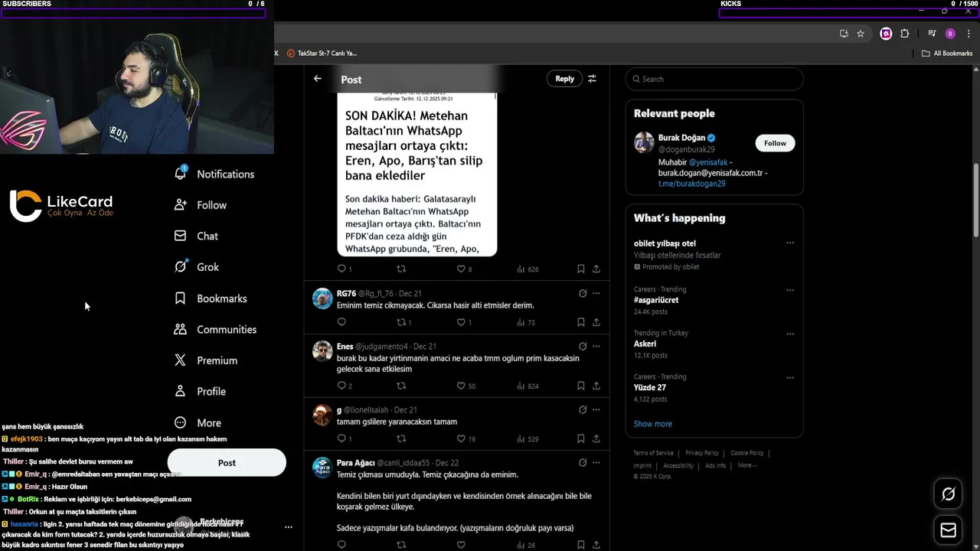The image size is (980, 551).
Task: Open more options on Enes's reply
Action: pos(596,346)
